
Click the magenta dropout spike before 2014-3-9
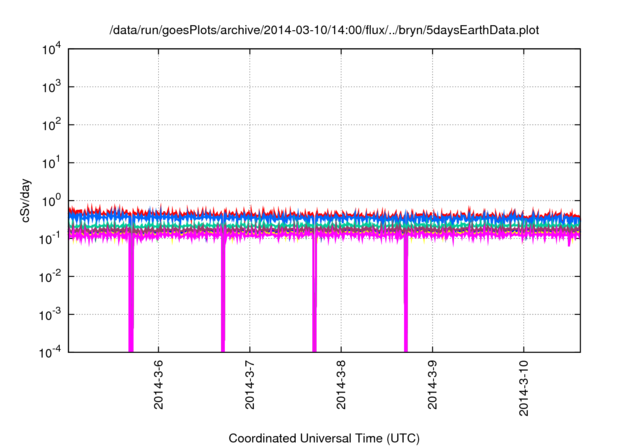406,296
